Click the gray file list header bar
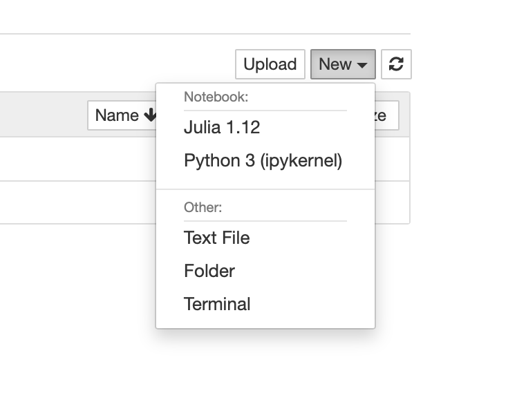This screenshot has height=420, width=517. 41,115
